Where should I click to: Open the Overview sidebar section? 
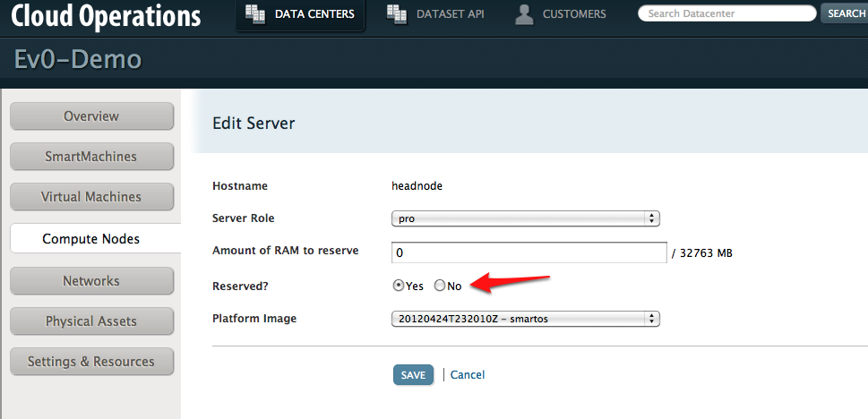(x=91, y=116)
